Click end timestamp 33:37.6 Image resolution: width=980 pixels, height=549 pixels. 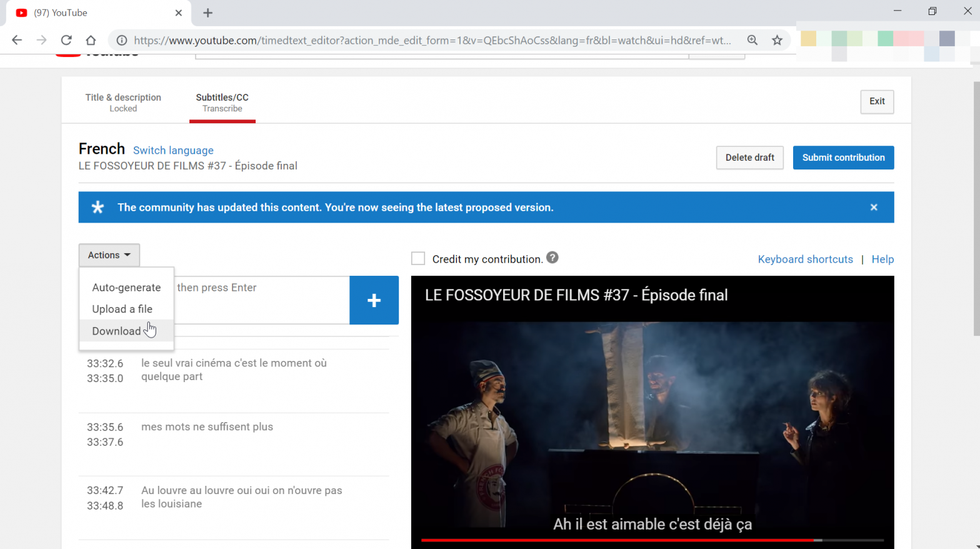[x=105, y=442]
